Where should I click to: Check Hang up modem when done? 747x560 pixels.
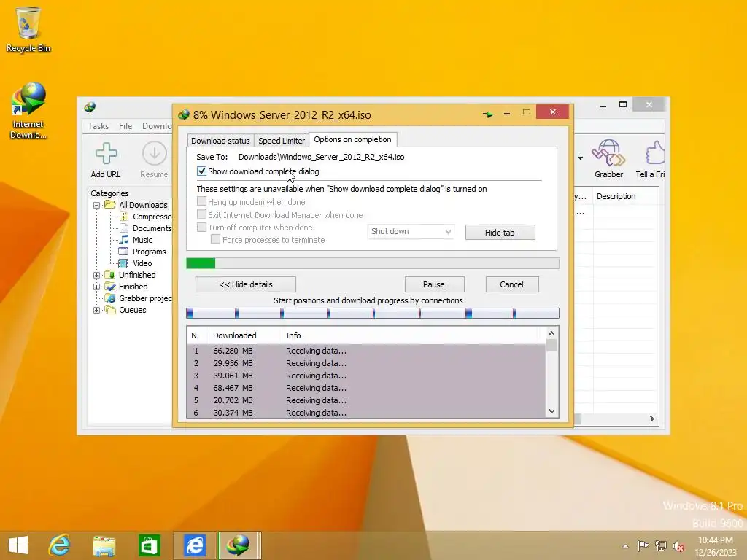(x=201, y=201)
